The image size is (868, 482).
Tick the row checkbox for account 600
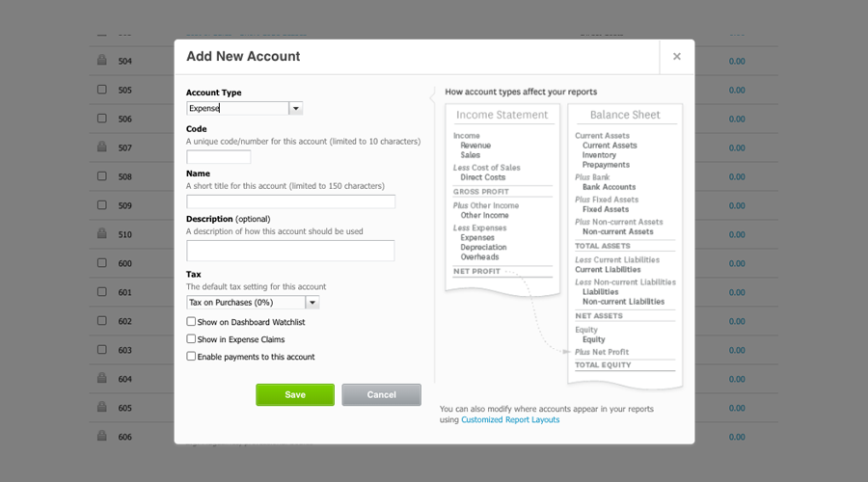click(101, 263)
